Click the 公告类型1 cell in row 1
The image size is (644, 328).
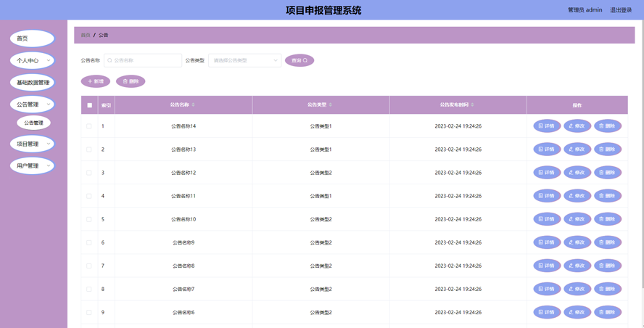tap(321, 126)
